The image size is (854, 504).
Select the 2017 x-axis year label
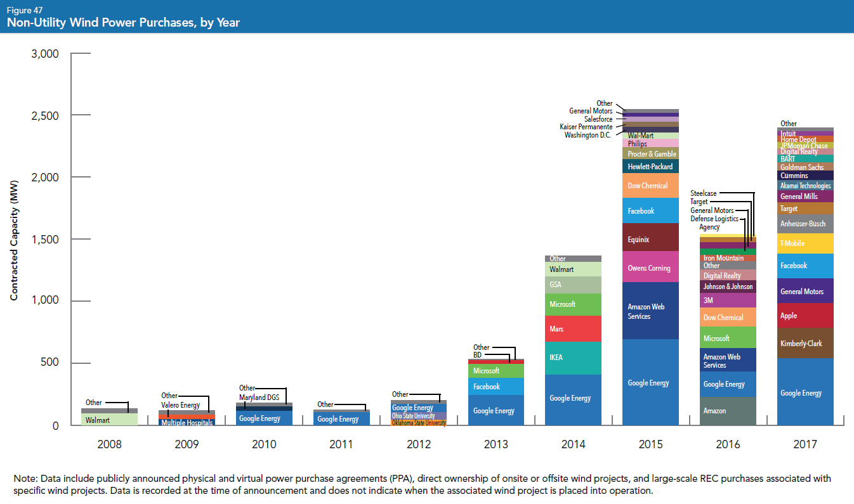[x=805, y=444]
